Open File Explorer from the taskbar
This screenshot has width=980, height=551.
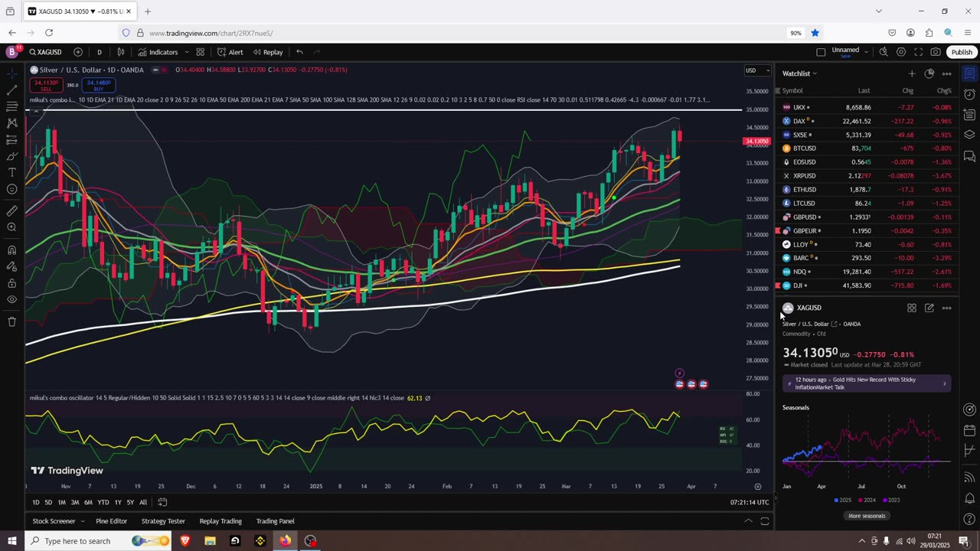tap(210, 541)
